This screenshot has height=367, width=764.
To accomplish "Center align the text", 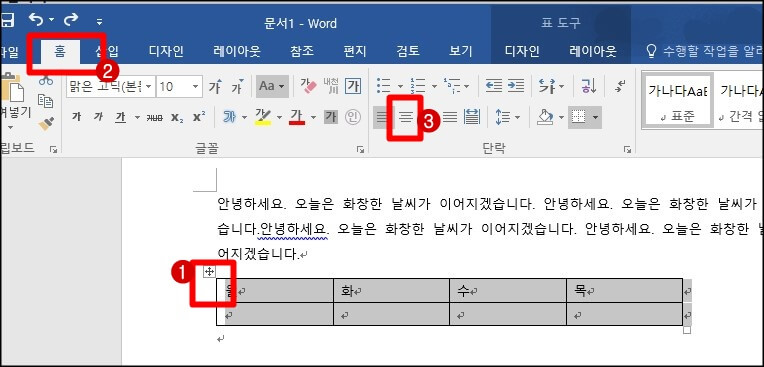I will coord(405,117).
